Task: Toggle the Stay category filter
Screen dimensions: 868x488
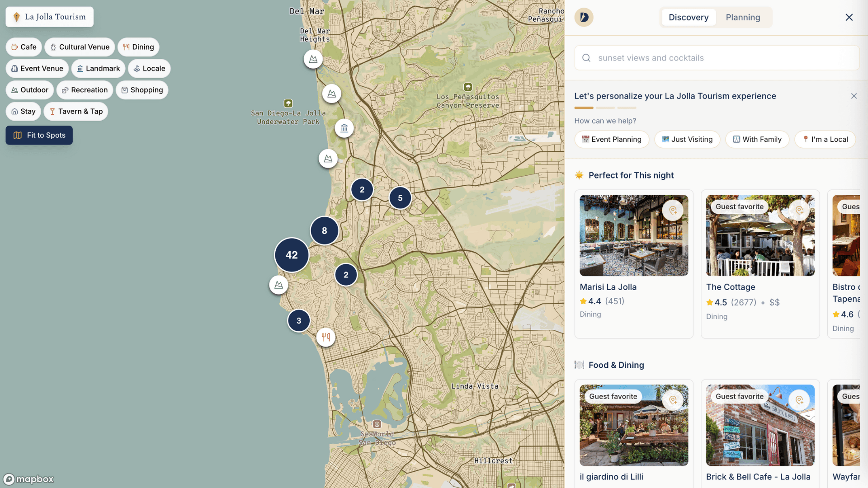Action: 23,111
